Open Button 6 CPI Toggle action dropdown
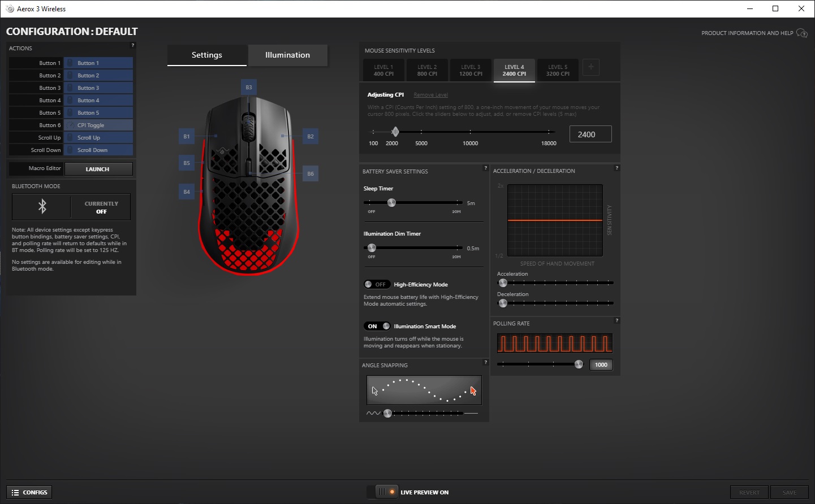Screen dimensions: 815x504 click(98, 125)
